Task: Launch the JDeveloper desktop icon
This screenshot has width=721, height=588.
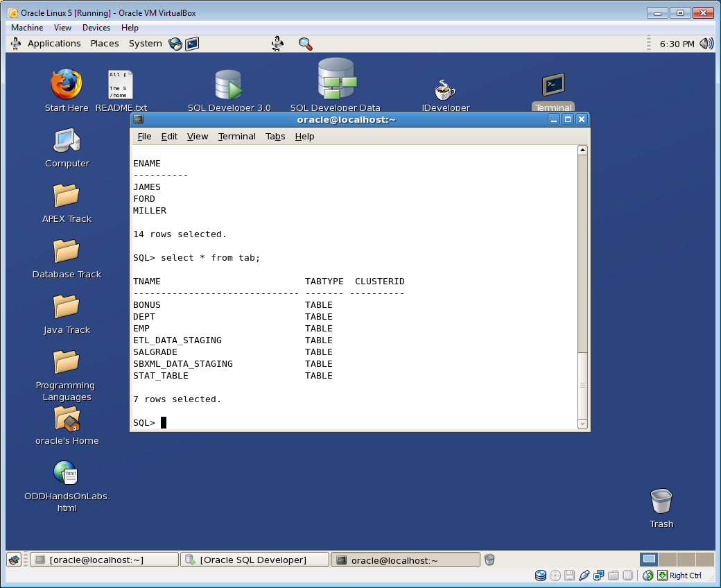Action: [x=445, y=89]
